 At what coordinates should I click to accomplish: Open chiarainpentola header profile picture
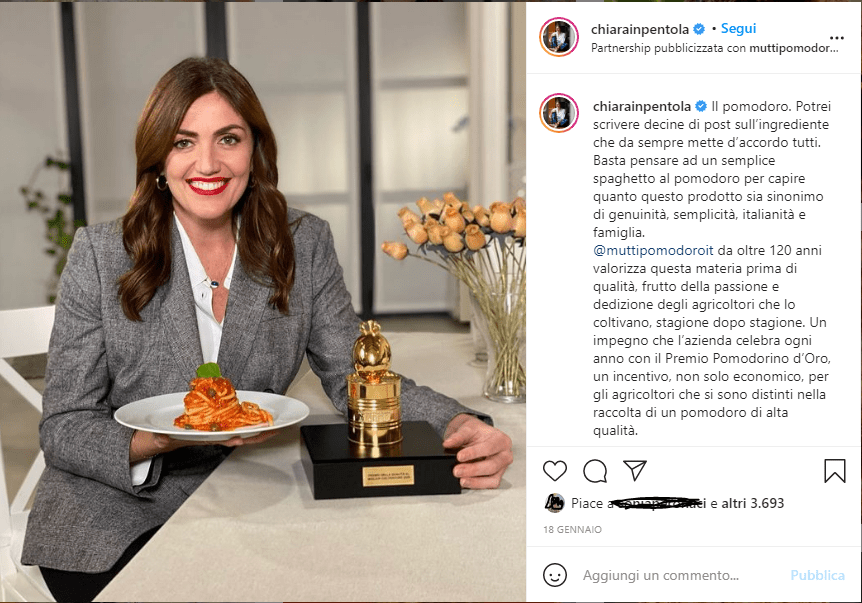559,37
